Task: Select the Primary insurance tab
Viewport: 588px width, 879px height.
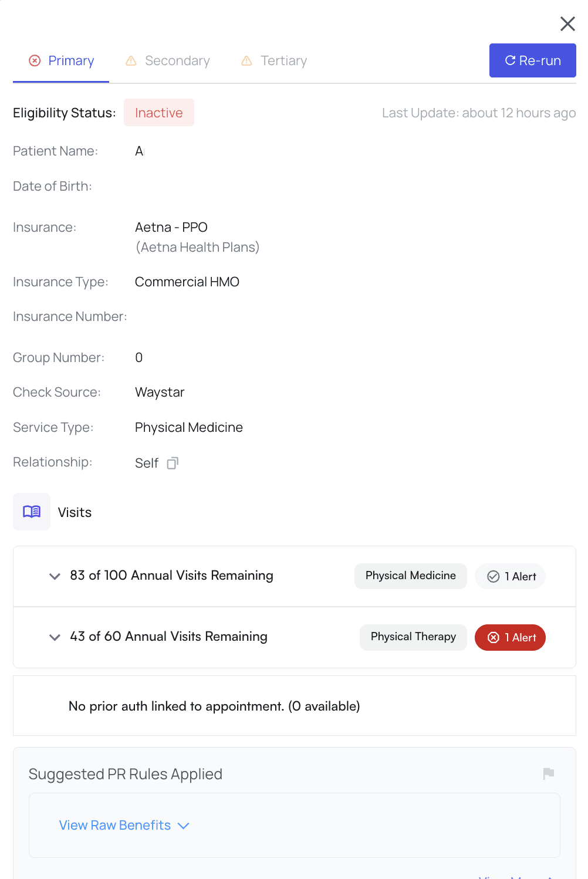Action: tap(71, 61)
